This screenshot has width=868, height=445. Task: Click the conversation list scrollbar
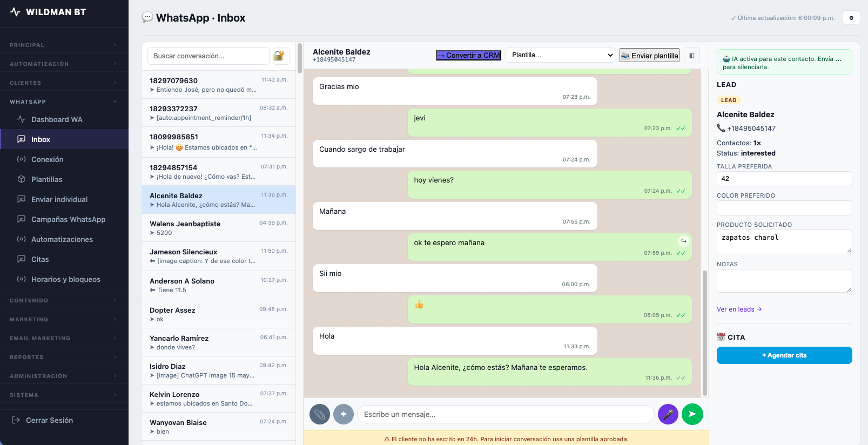pyautogui.click(x=300, y=58)
